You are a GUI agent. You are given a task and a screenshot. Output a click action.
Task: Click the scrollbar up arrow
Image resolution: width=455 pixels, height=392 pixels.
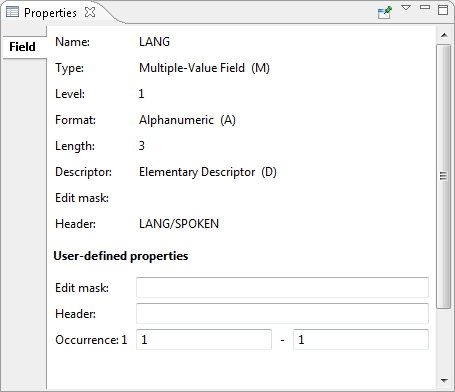(x=444, y=35)
